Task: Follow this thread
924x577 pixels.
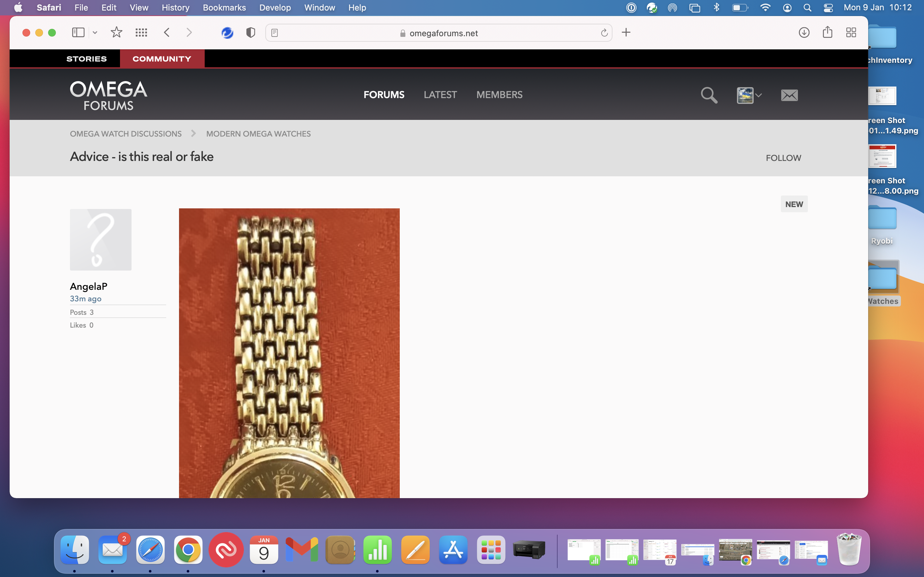Action: pos(783,158)
